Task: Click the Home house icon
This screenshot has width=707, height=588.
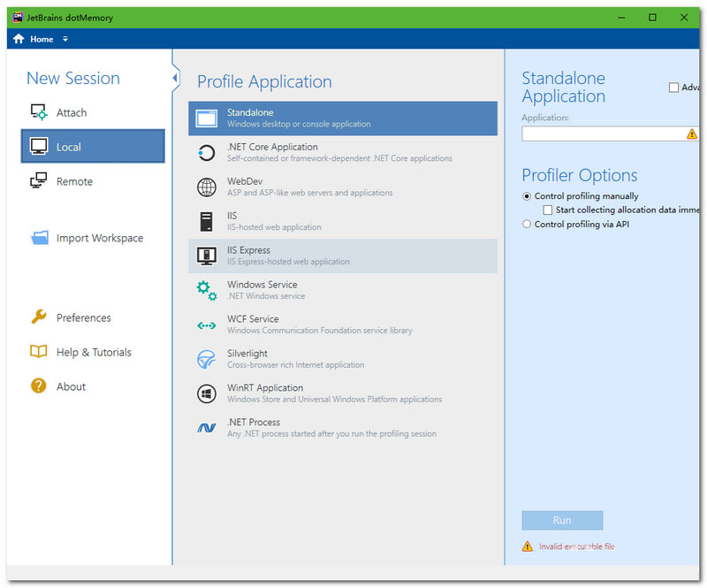Action: [19, 39]
